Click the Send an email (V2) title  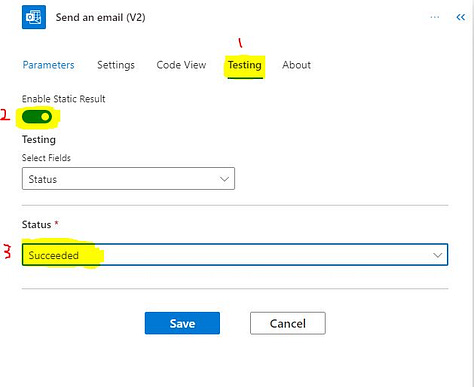(100, 17)
